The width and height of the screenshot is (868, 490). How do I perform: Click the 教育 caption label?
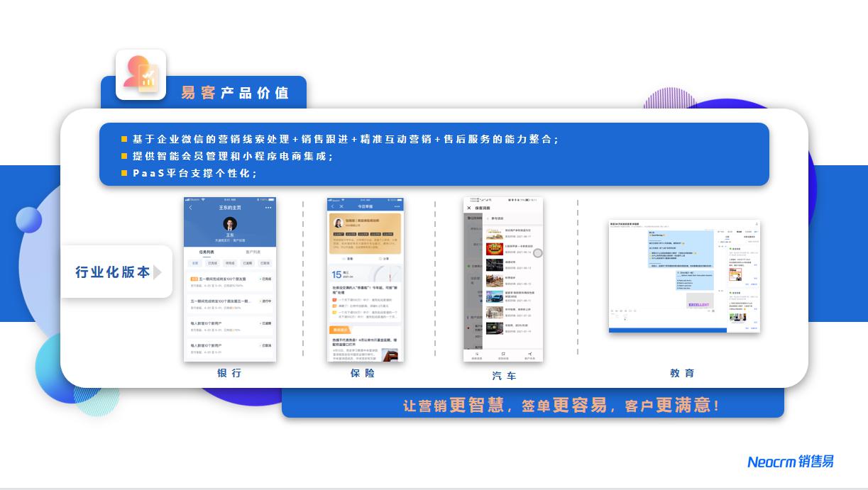point(682,373)
